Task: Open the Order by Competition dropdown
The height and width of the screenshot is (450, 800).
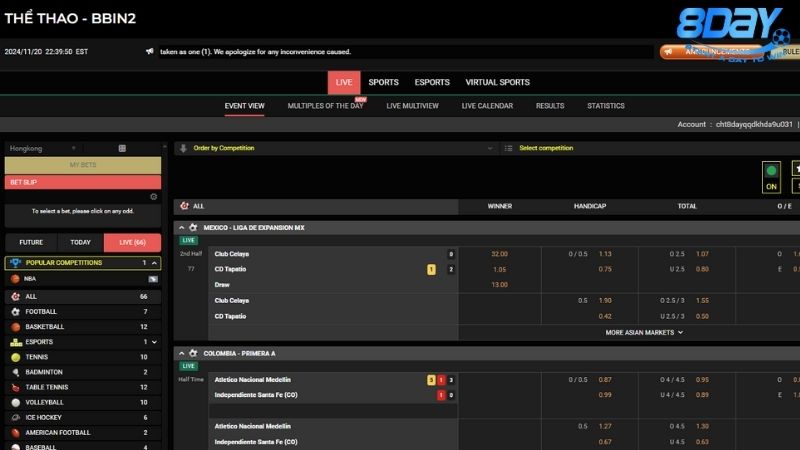Action: pos(336,148)
